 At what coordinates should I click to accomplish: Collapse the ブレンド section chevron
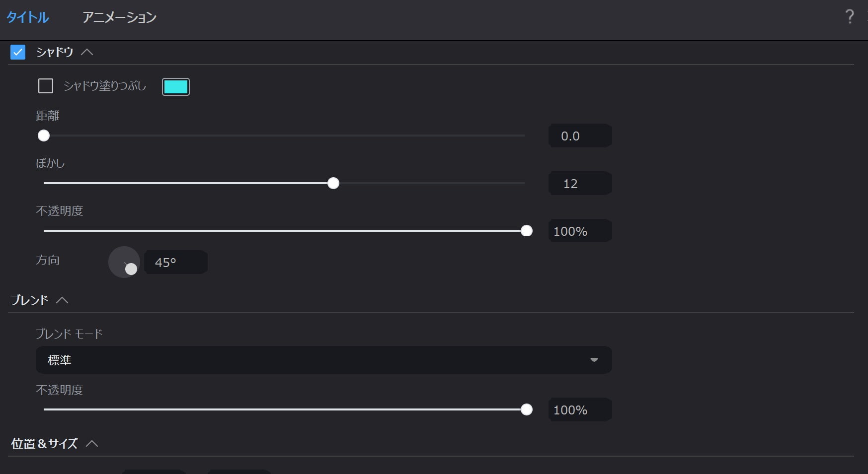pos(62,300)
